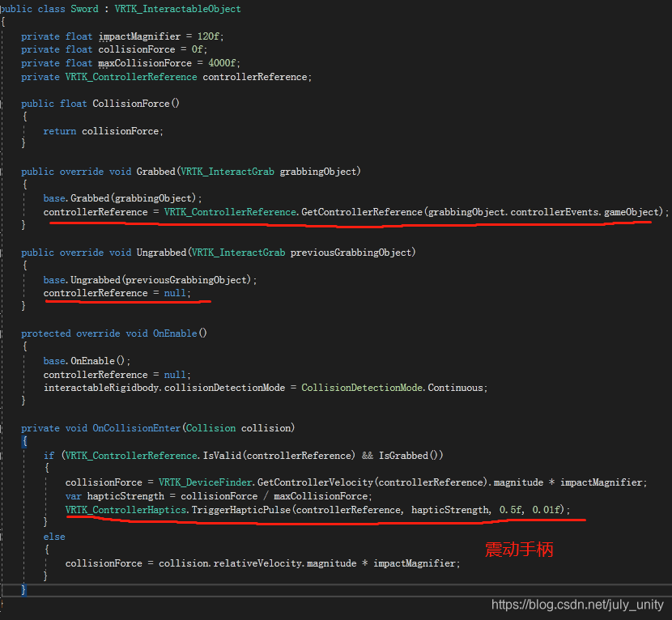
Task: Click the class name Sword
Action: [84, 9]
